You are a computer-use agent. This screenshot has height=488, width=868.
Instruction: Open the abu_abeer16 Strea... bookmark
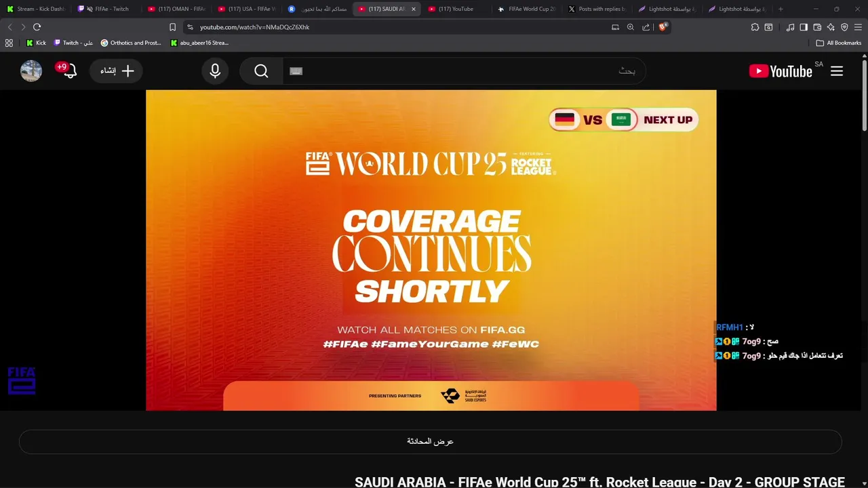[199, 43]
